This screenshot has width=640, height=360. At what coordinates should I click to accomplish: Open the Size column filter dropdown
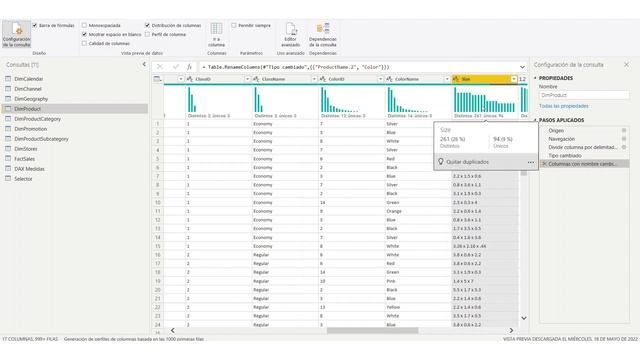(514, 79)
